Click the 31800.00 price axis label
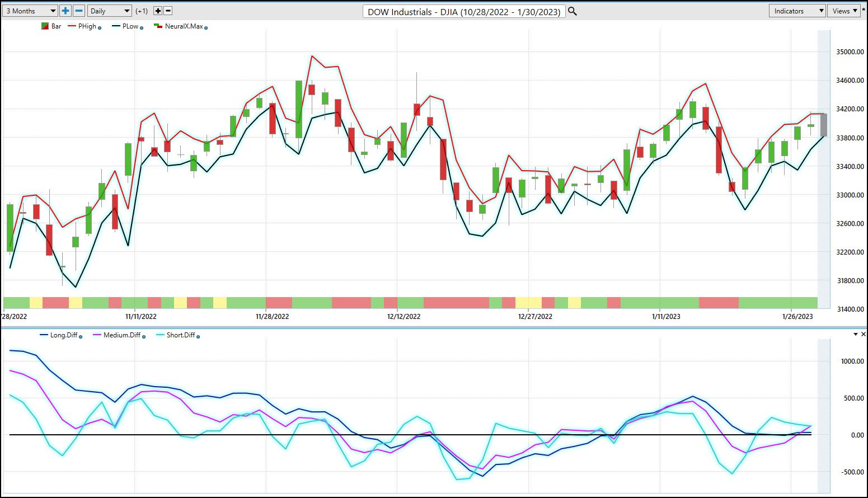This screenshot has height=498, width=868. tap(850, 281)
